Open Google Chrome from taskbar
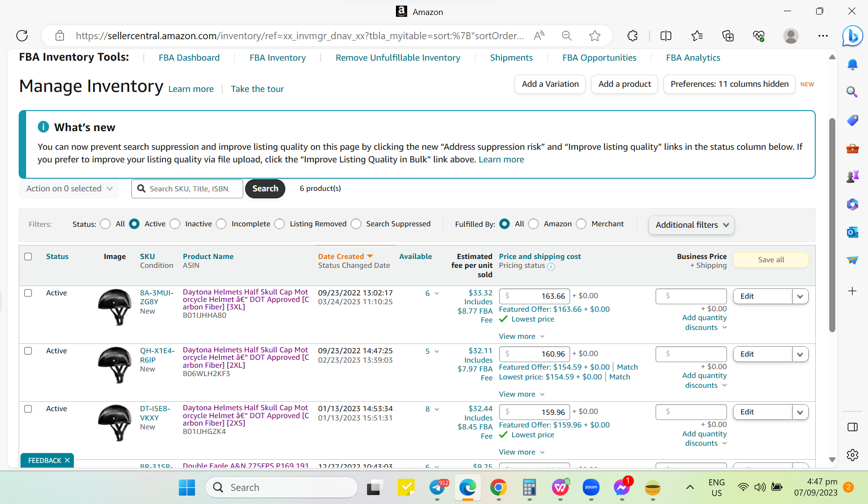The image size is (868, 504). coord(498,488)
